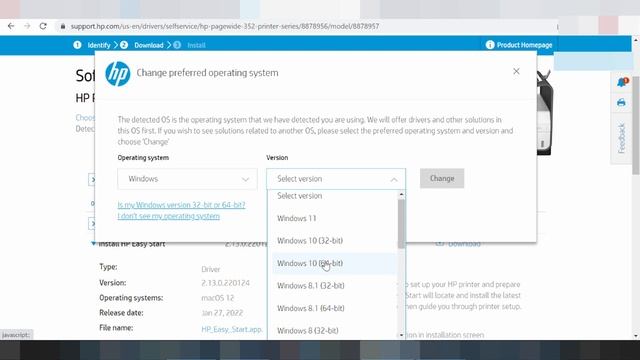Click the padlock icon in address bar
This screenshot has height=360, width=640.
62,26
